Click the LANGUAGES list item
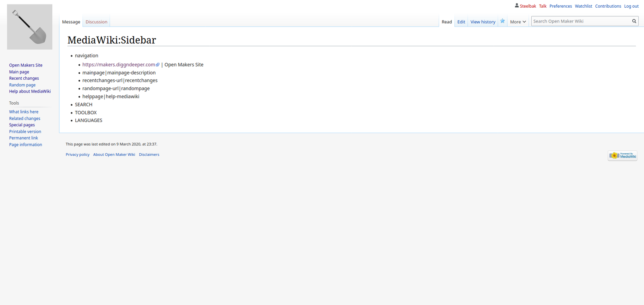Viewport: 644px width, 305px height. point(89,120)
